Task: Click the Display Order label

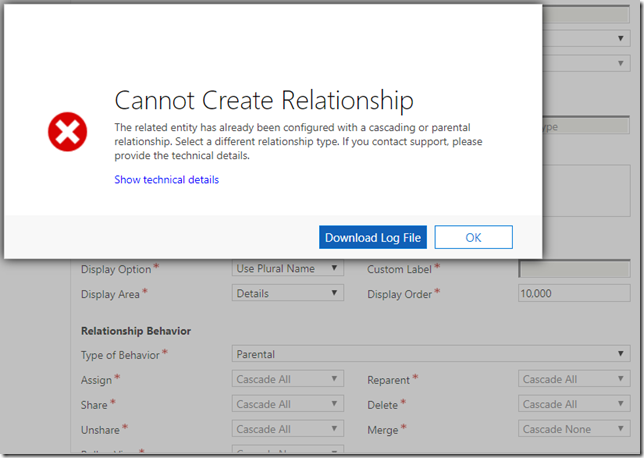Action: coord(400,294)
